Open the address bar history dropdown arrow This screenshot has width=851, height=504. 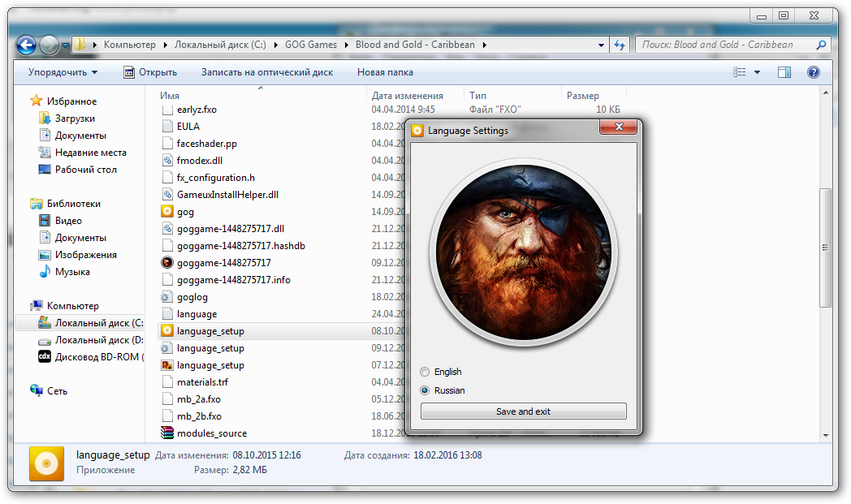(x=601, y=45)
